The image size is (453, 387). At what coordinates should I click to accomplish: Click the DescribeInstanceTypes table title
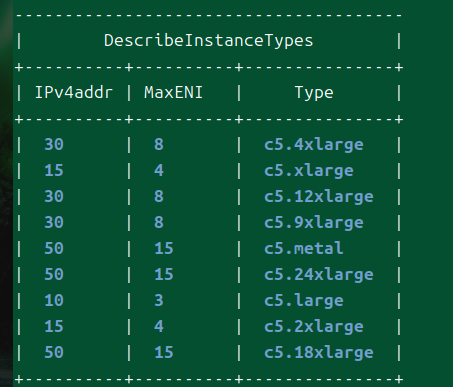coord(209,41)
